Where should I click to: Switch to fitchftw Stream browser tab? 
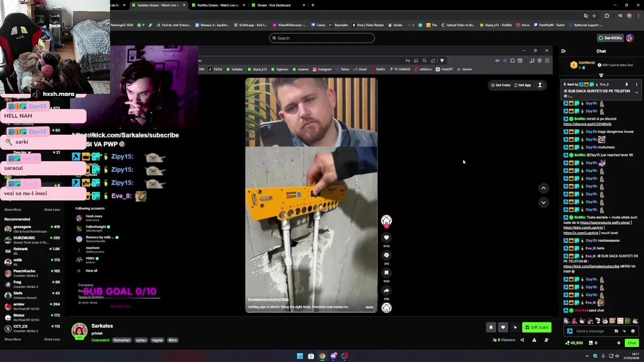pyautogui.click(x=217, y=5)
